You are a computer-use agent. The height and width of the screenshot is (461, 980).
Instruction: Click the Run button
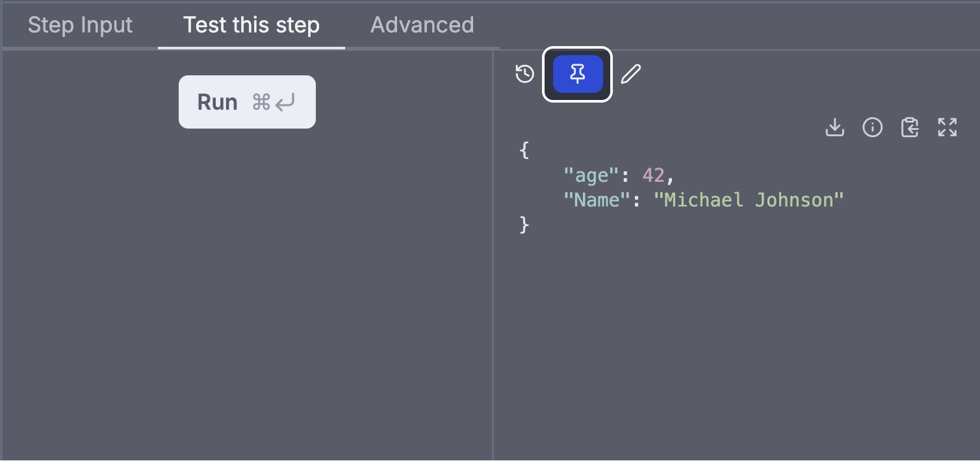(247, 102)
